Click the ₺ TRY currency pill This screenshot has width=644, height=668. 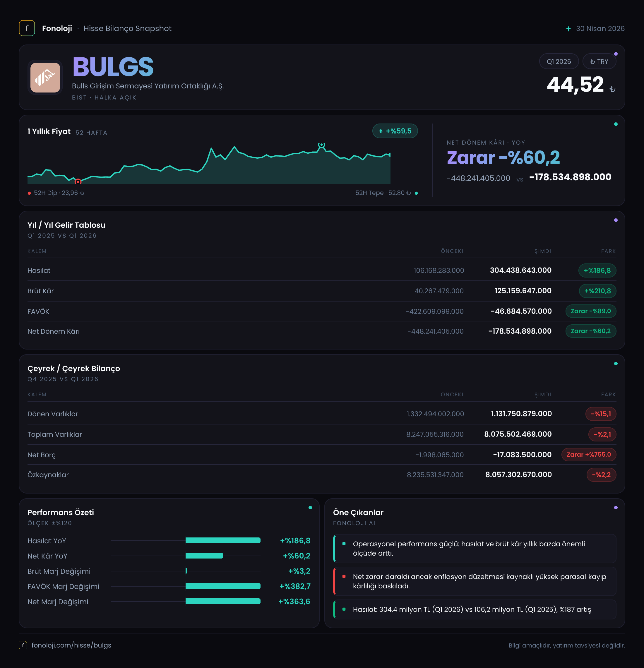599,62
